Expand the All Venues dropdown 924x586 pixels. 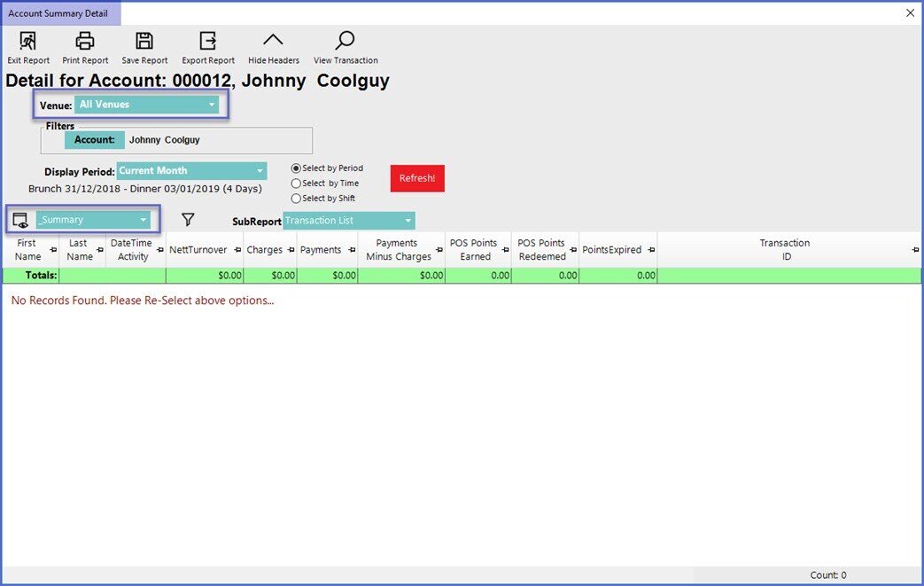147,105
